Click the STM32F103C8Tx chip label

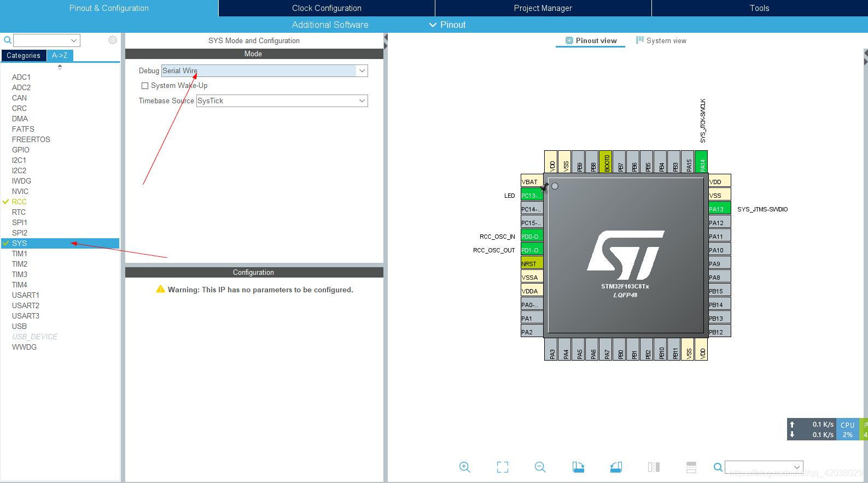coord(625,286)
